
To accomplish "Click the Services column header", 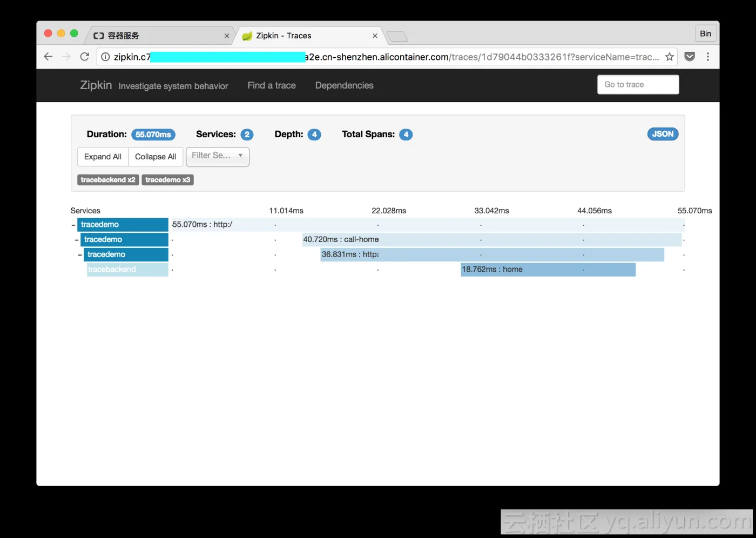I will pos(85,211).
